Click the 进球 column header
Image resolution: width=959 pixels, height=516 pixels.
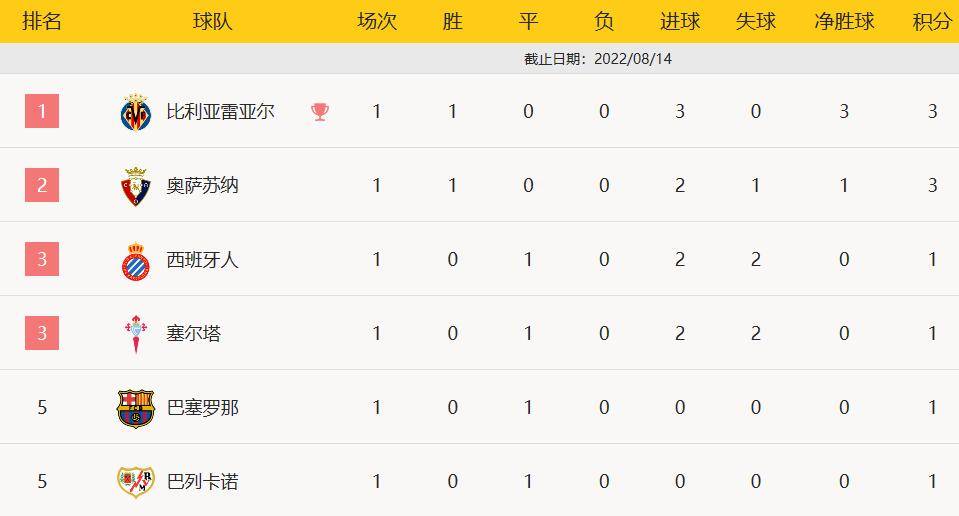point(680,21)
